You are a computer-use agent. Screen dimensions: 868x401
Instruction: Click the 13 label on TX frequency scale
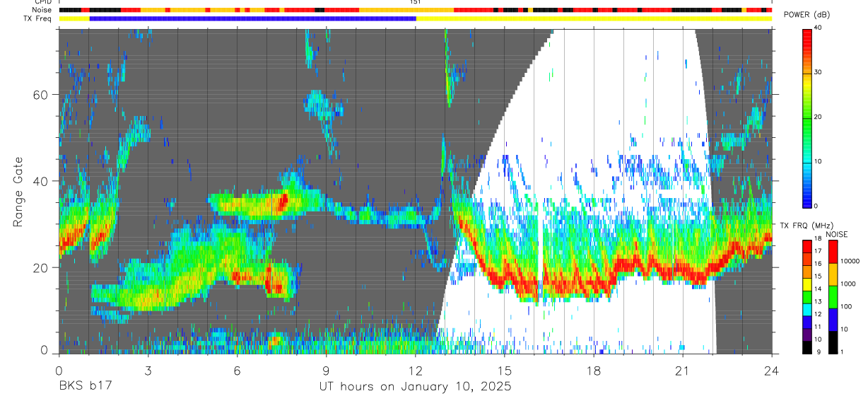point(819,302)
